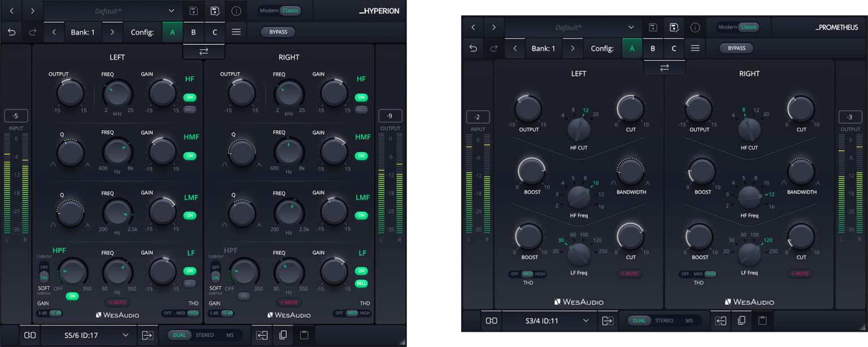
Task: Set THD to HIGH in Prometheus's left channel
Action: (x=540, y=274)
